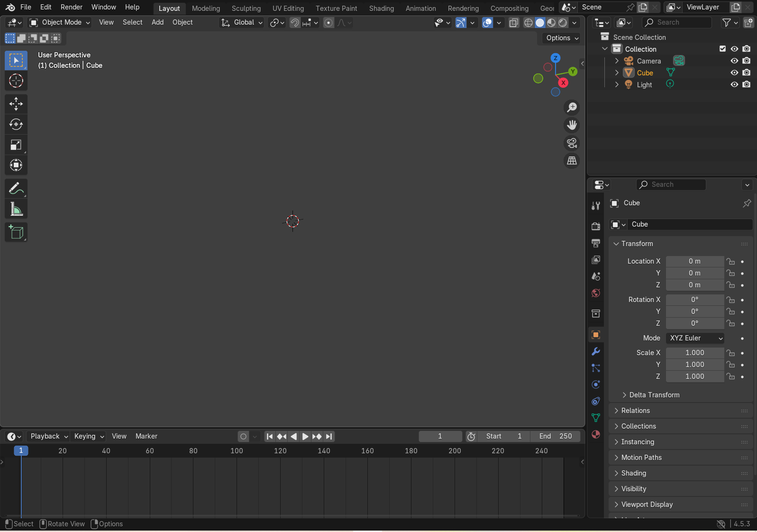Image resolution: width=757 pixels, height=532 pixels.
Task: Open the Render properties tab
Action: (596, 226)
